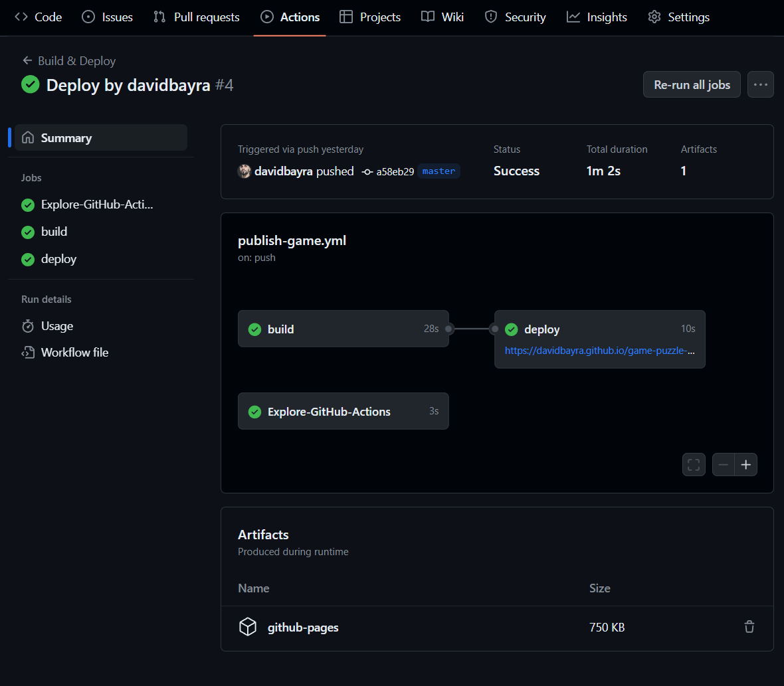Delete the github-pages artifact trash icon
Image resolution: width=784 pixels, height=686 pixels.
pos(749,626)
